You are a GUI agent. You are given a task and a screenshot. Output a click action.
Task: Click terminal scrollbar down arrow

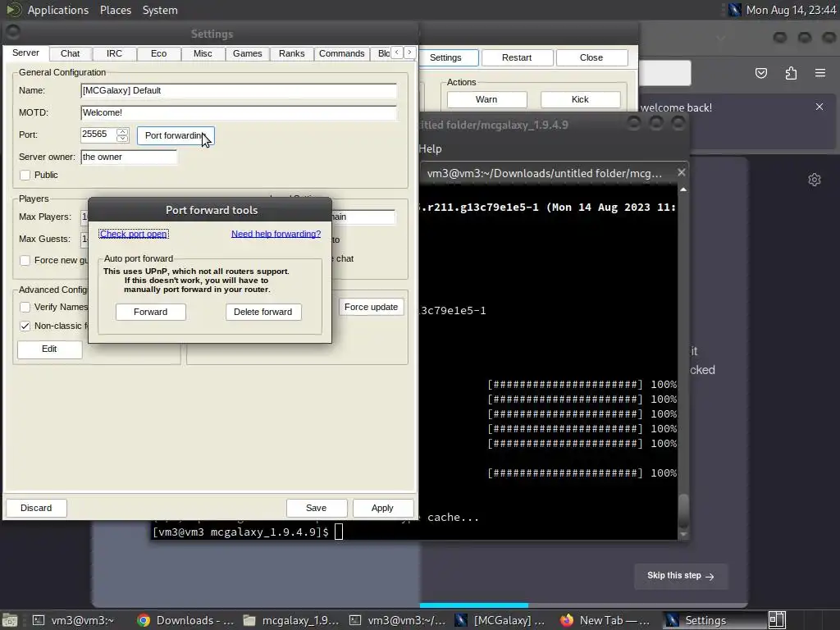683,534
